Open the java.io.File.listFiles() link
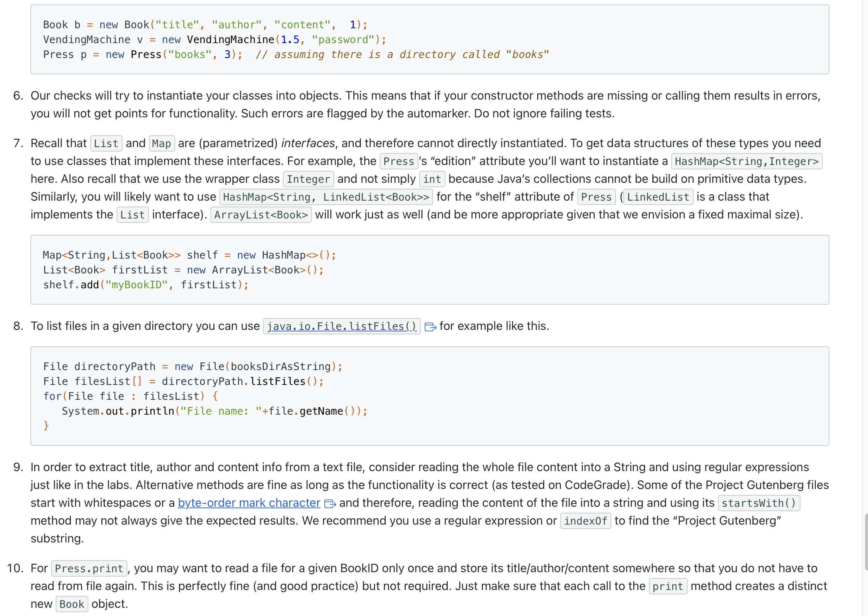 [x=342, y=326]
